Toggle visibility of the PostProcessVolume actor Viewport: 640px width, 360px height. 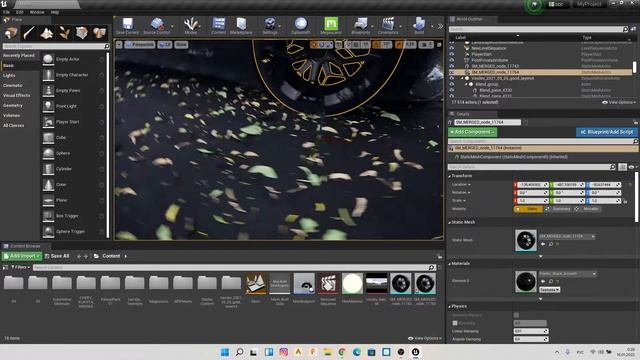coord(452,60)
